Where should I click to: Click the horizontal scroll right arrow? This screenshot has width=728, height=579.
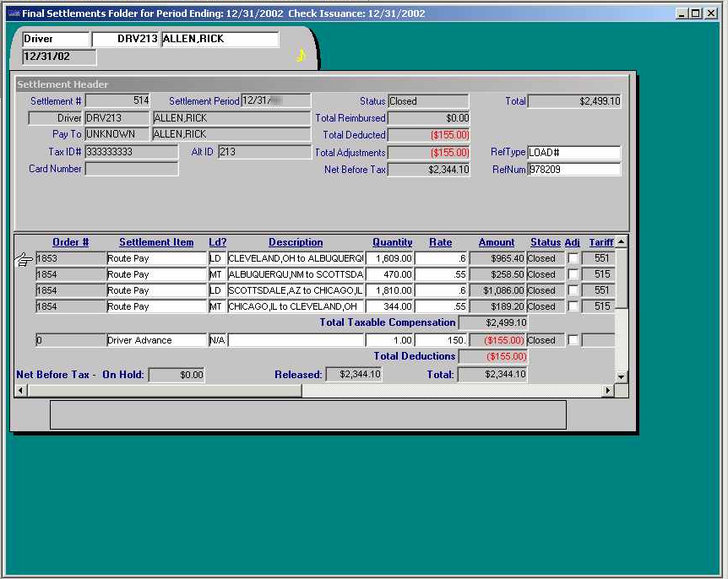(608, 391)
